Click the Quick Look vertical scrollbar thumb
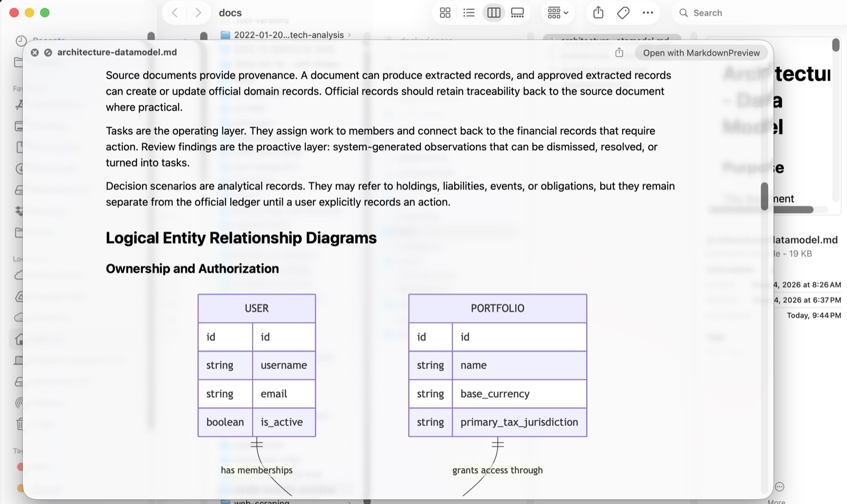This screenshot has height=504, width=847. click(764, 196)
